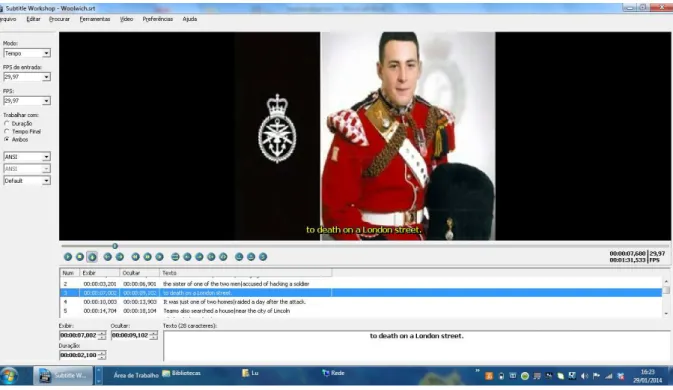Open the Editar menu
This screenshot has width=673, height=390.
click(x=33, y=19)
